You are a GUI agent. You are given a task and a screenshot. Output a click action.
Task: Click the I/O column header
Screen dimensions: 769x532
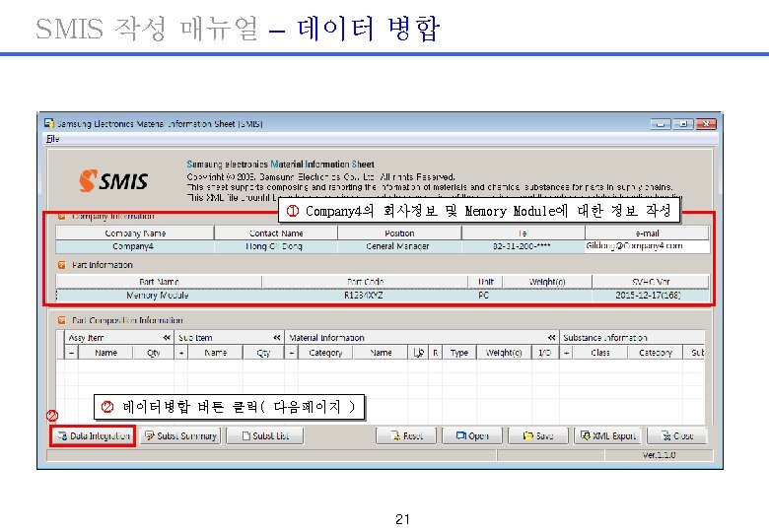tap(544, 353)
